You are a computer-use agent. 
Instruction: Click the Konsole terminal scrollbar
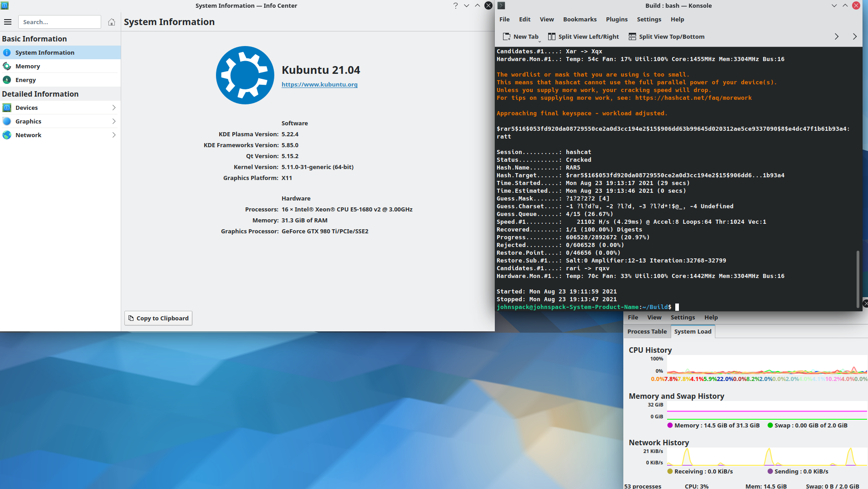[858, 279]
